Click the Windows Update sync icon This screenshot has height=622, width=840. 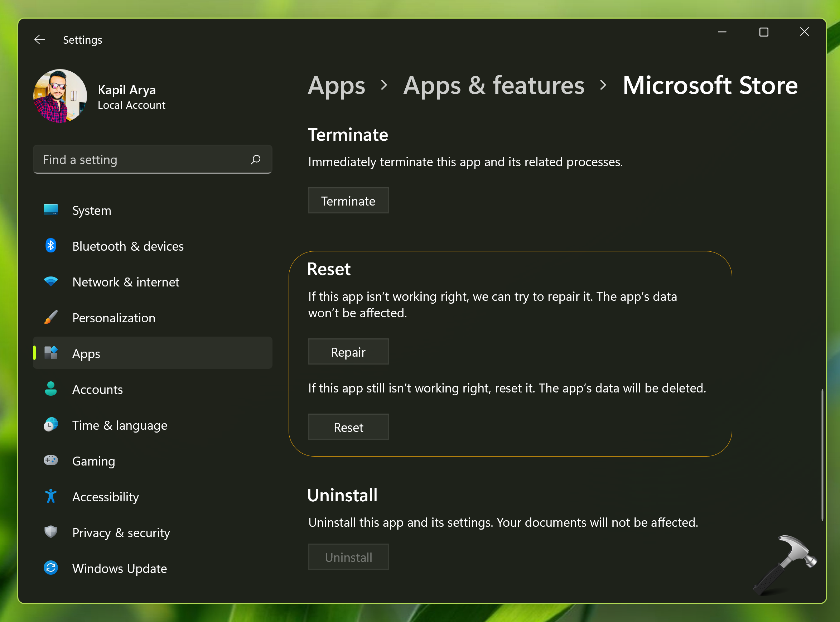(x=51, y=568)
